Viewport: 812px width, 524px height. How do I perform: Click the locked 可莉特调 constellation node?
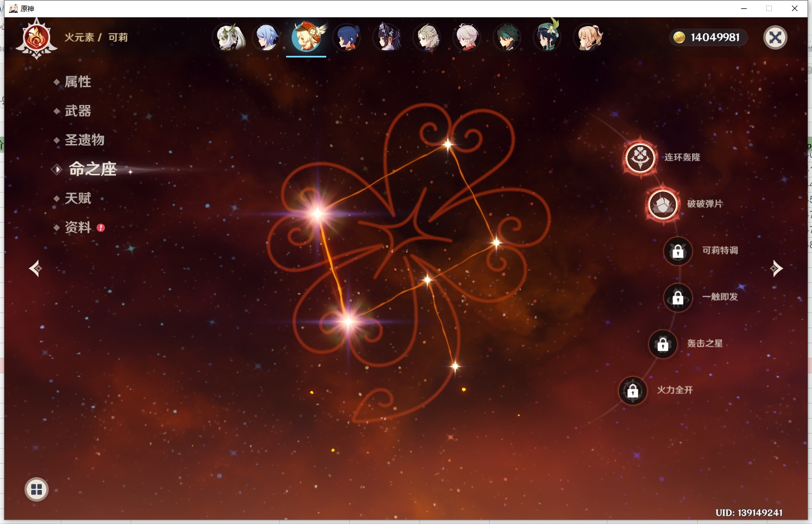tap(678, 251)
